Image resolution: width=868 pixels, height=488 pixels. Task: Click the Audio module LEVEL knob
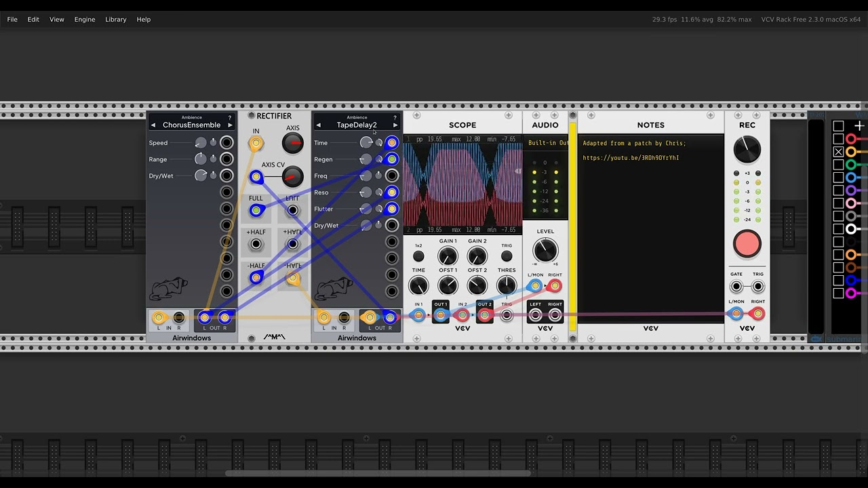pos(545,250)
